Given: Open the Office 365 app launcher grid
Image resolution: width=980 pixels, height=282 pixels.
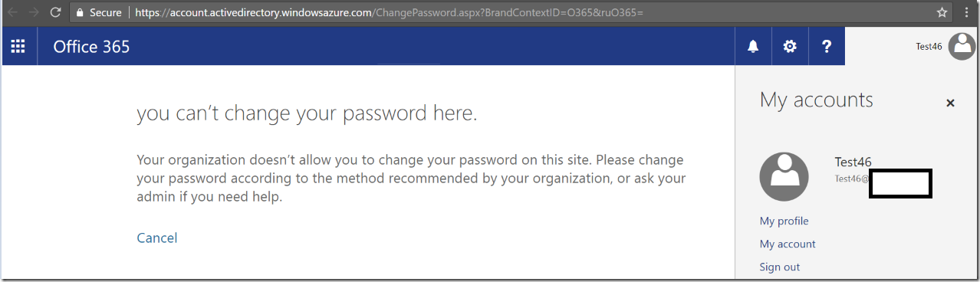Looking at the screenshot, I should tap(18, 47).
